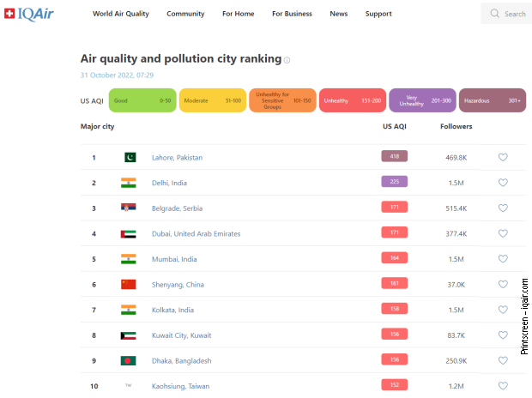The height and width of the screenshot is (398, 532).
Task: Click the maroon Hazardous 301+ legend swatch
Action: tap(493, 100)
